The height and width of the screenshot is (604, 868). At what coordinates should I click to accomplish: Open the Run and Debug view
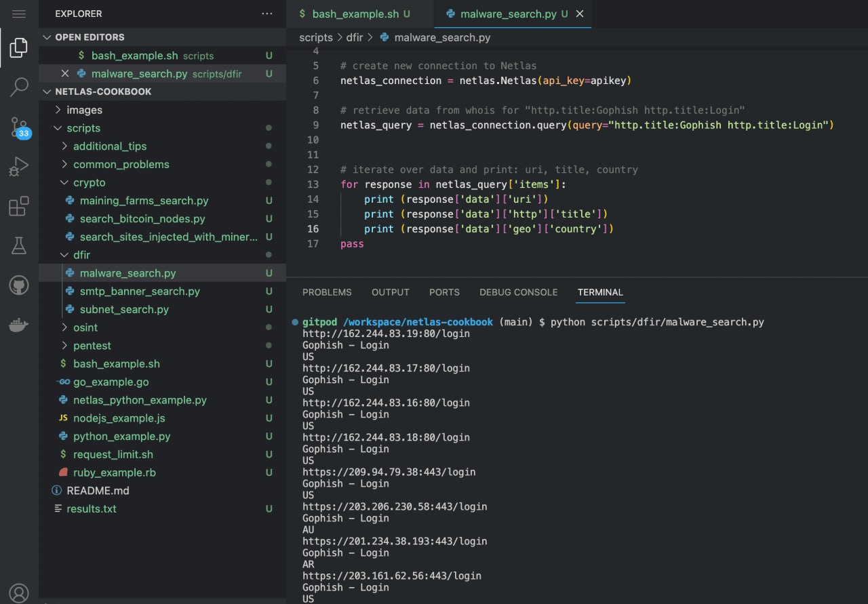pyautogui.click(x=19, y=166)
